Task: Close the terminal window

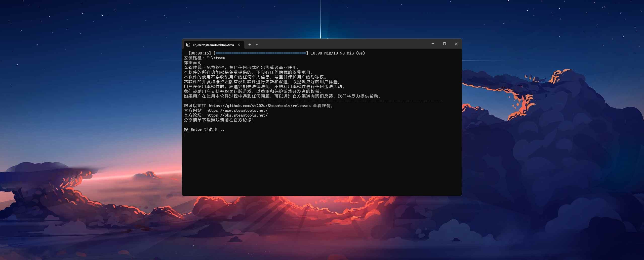Action: click(x=456, y=44)
